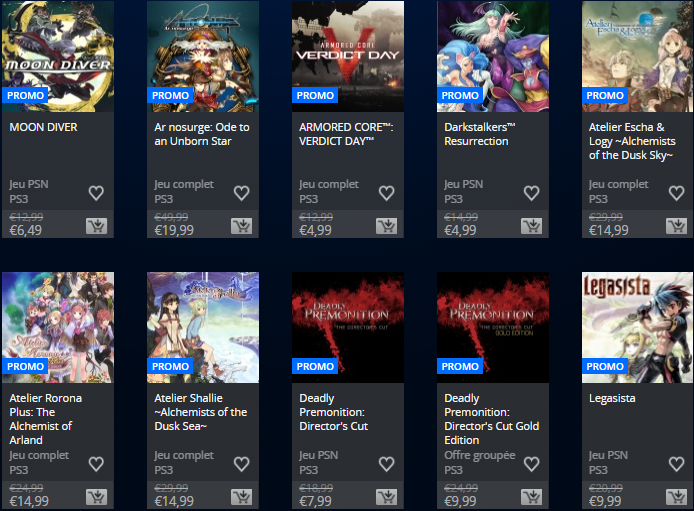Add Ar nosurge to the cart
The width and height of the screenshot is (694, 511).
click(242, 226)
